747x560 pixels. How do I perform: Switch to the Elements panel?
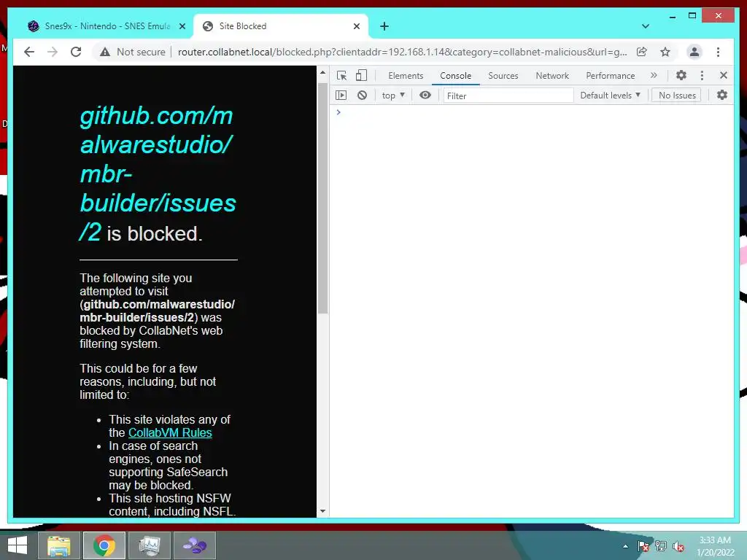tap(406, 76)
